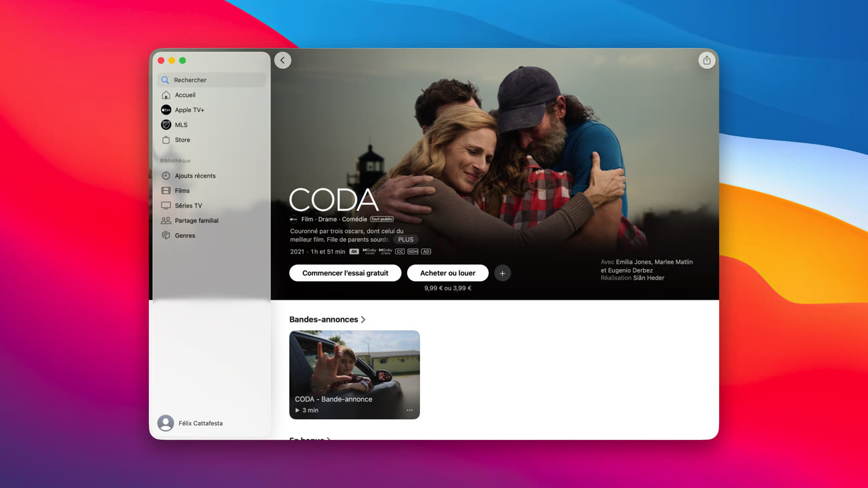
Task: Click the '3 min' trailer duration
Action: pos(310,411)
